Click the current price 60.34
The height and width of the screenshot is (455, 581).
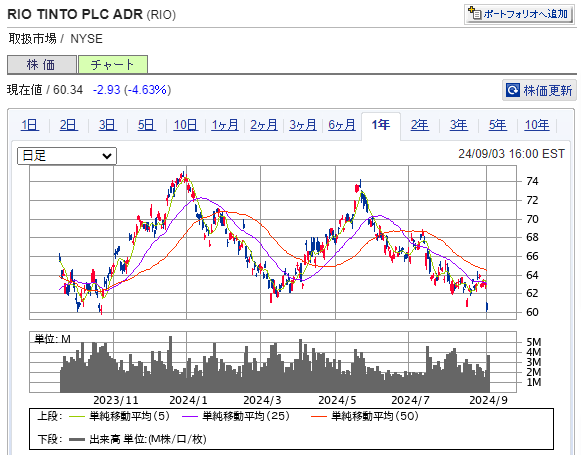pyautogui.click(x=68, y=90)
